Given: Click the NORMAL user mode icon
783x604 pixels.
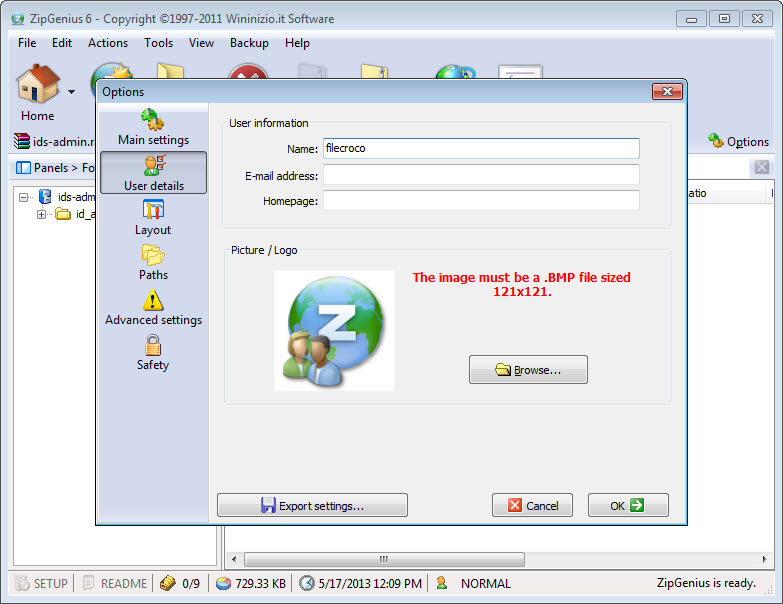Looking at the screenshot, I should pyautogui.click(x=441, y=583).
